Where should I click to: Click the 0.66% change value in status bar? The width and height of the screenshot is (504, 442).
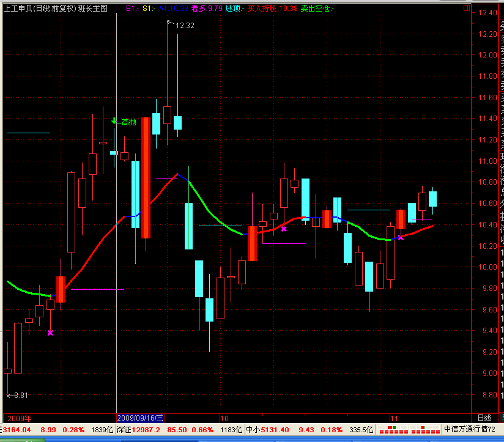pyautogui.click(x=202, y=430)
